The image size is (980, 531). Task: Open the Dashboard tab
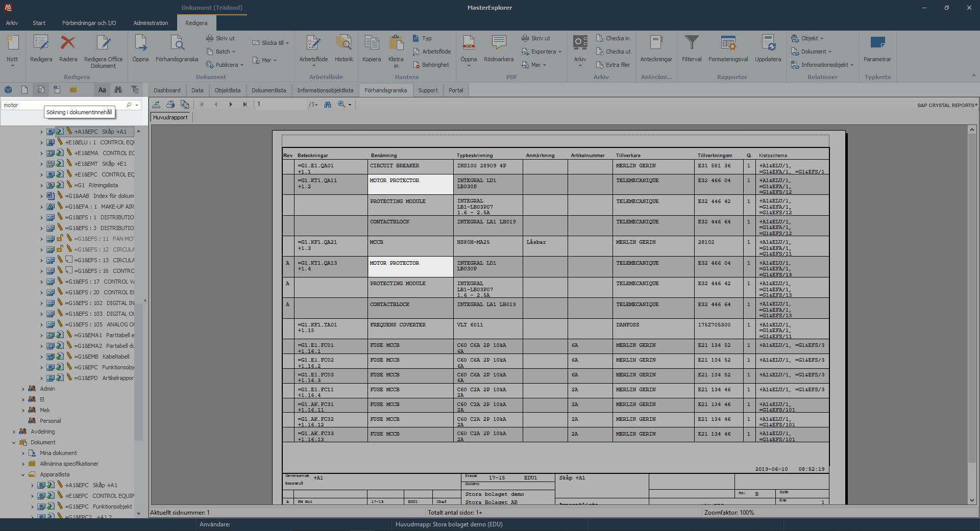pyautogui.click(x=167, y=90)
